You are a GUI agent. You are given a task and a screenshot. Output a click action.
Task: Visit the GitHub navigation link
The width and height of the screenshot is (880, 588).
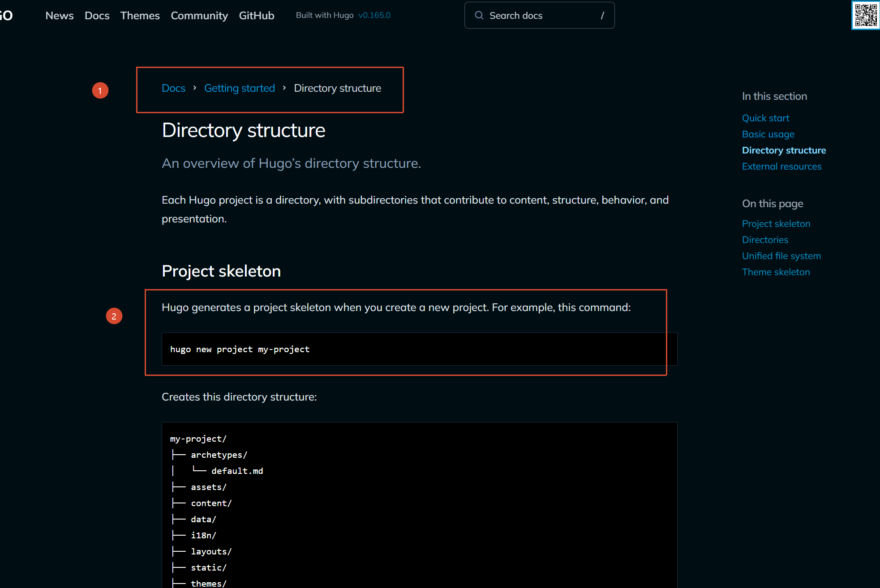257,16
